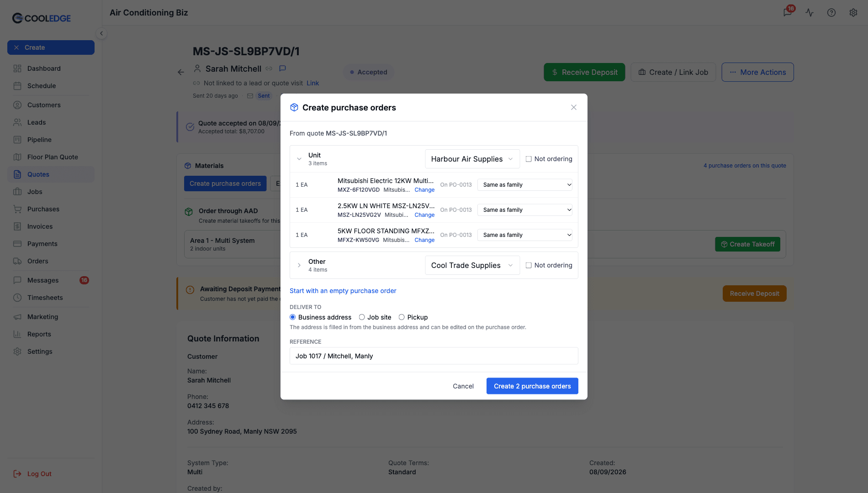The height and width of the screenshot is (493, 868).
Task: Click the More Actions button
Action: (x=757, y=72)
